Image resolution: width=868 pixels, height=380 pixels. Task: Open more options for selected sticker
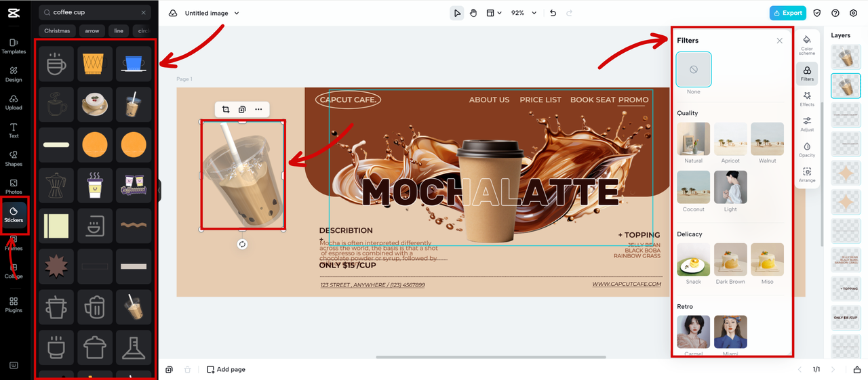point(258,109)
